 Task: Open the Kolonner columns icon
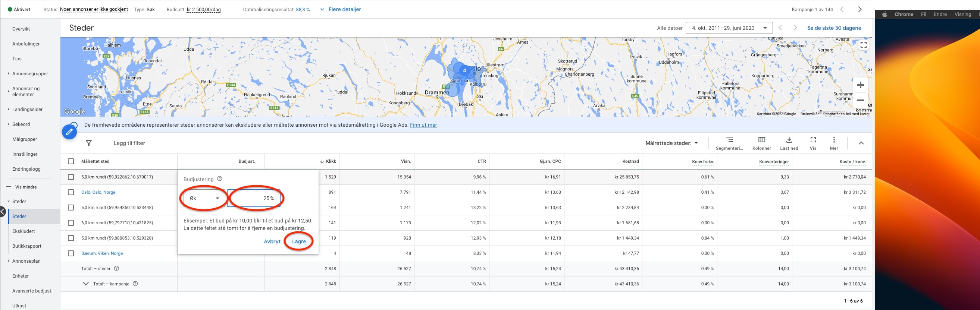pos(762,140)
